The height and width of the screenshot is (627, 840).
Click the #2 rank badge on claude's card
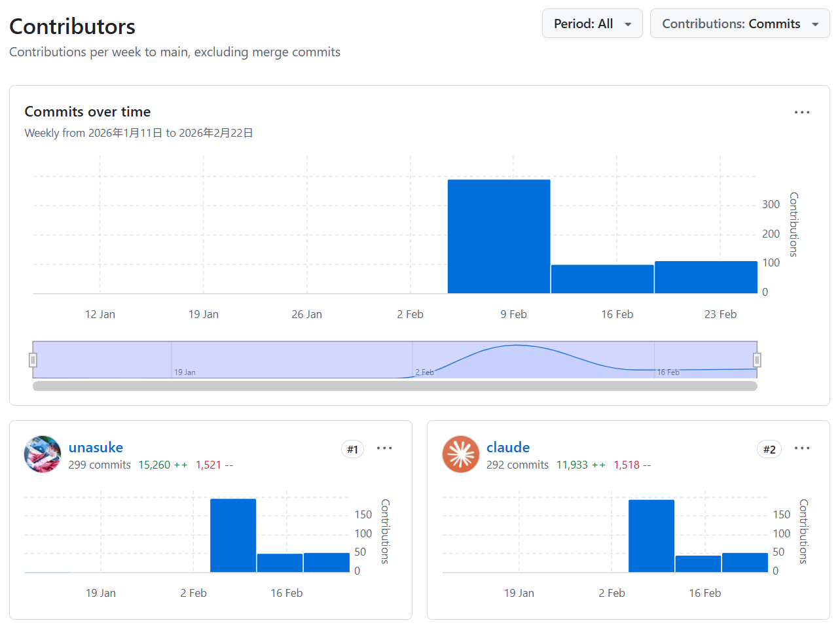(x=769, y=449)
